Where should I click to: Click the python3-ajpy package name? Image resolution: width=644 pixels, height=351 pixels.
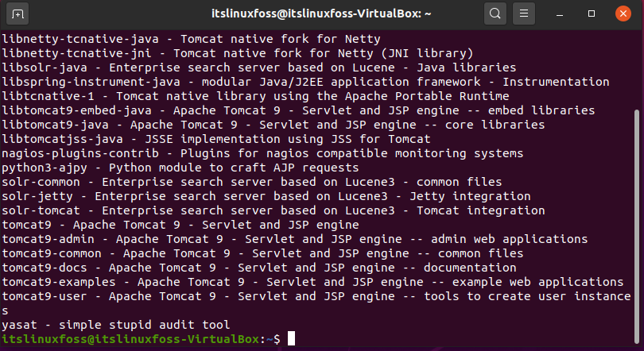pyautogui.click(x=45, y=168)
